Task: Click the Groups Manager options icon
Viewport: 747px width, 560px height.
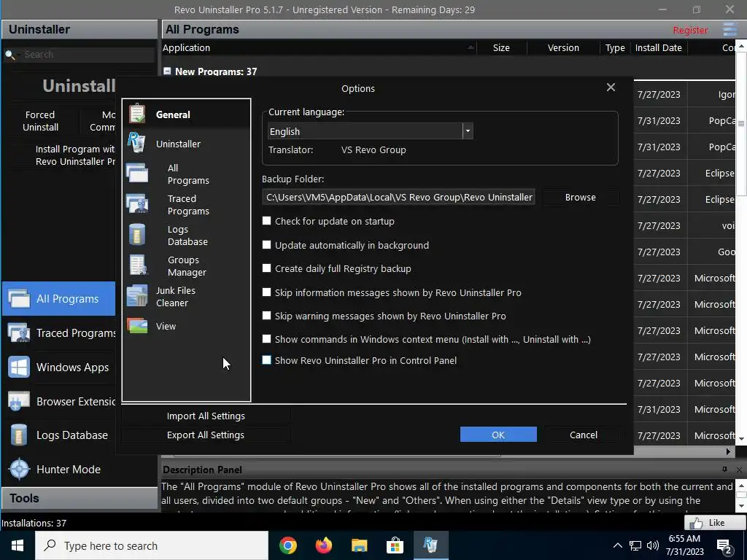Action: coord(138,265)
